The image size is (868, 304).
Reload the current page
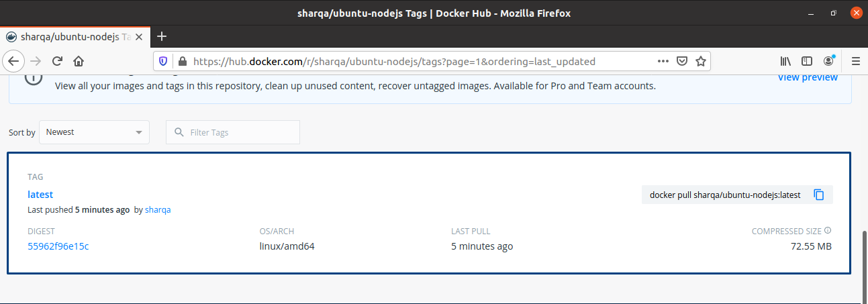[x=57, y=61]
